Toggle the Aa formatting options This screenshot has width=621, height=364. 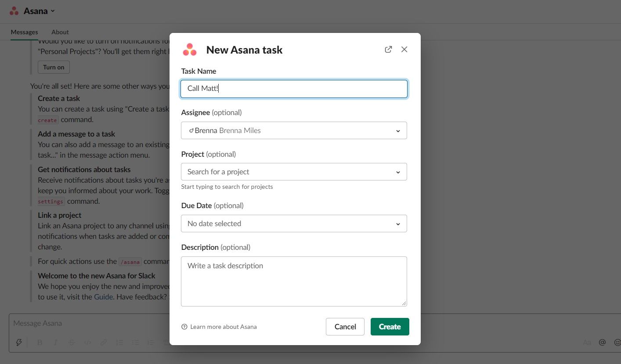pyautogui.click(x=587, y=342)
